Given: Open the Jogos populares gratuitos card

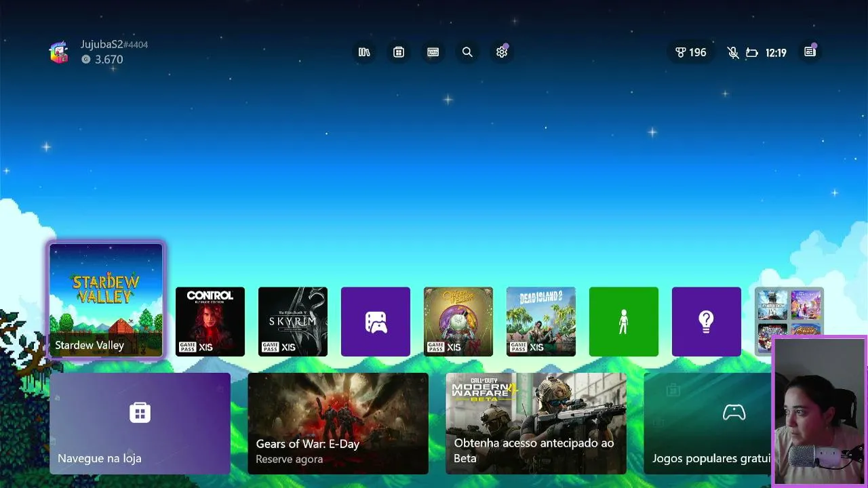Looking at the screenshot, I should tap(708, 424).
